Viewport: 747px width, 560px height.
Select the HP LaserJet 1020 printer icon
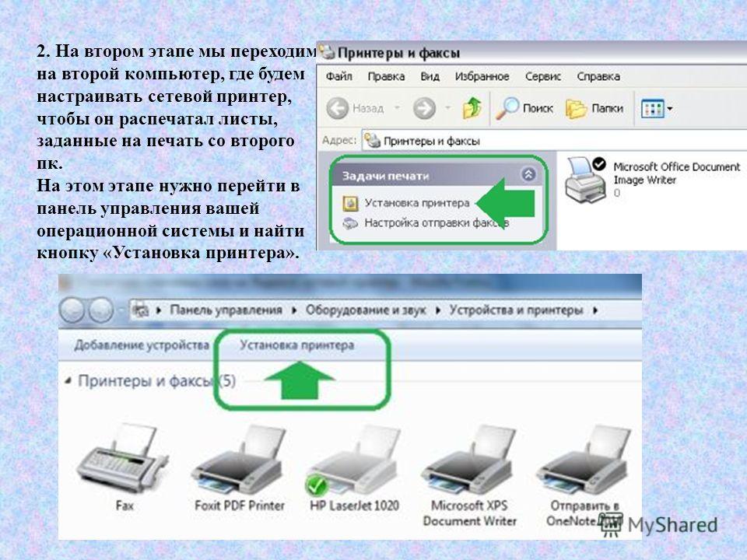(x=353, y=461)
